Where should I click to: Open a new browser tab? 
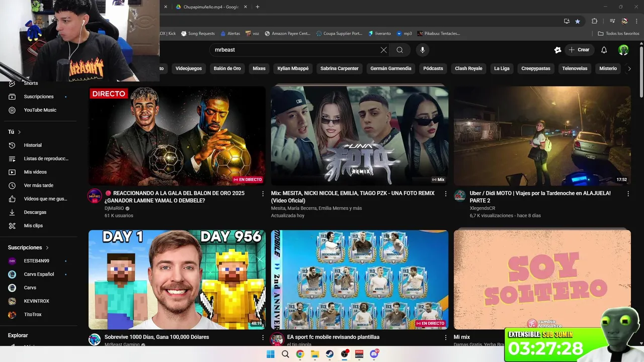click(x=258, y=7)
